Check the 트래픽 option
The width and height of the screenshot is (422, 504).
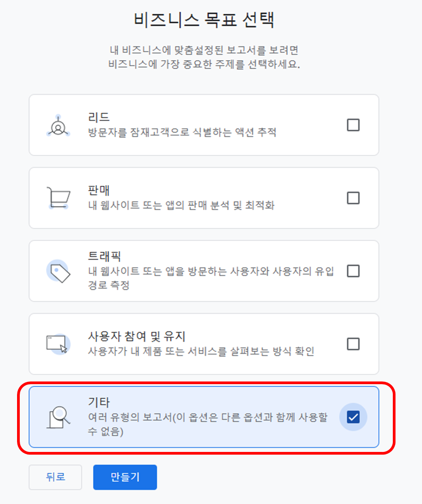click(353, 271)
